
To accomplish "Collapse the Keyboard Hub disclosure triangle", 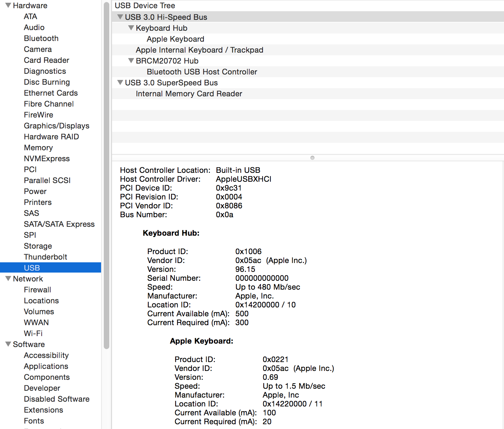I will [x=131, y=28].
